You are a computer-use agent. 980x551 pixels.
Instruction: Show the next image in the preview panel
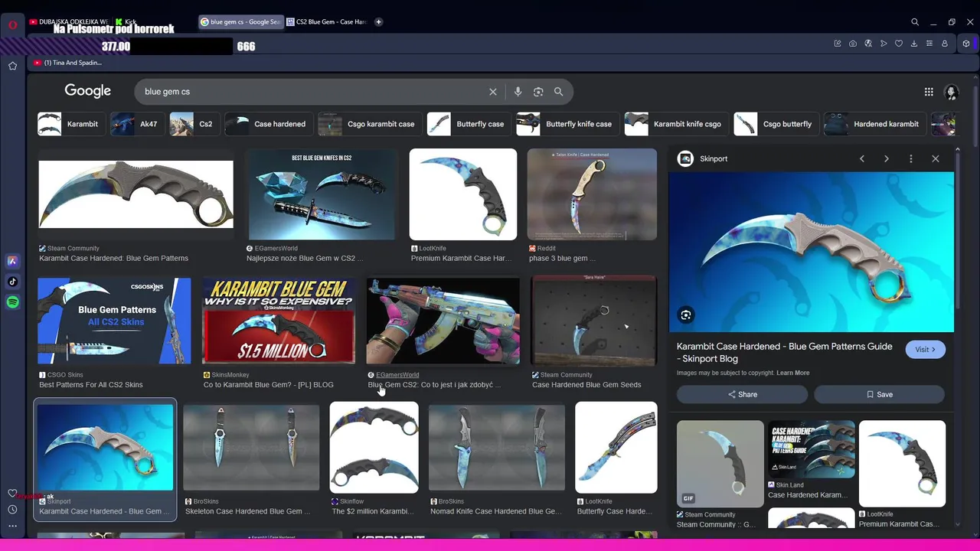pos(887,158)
